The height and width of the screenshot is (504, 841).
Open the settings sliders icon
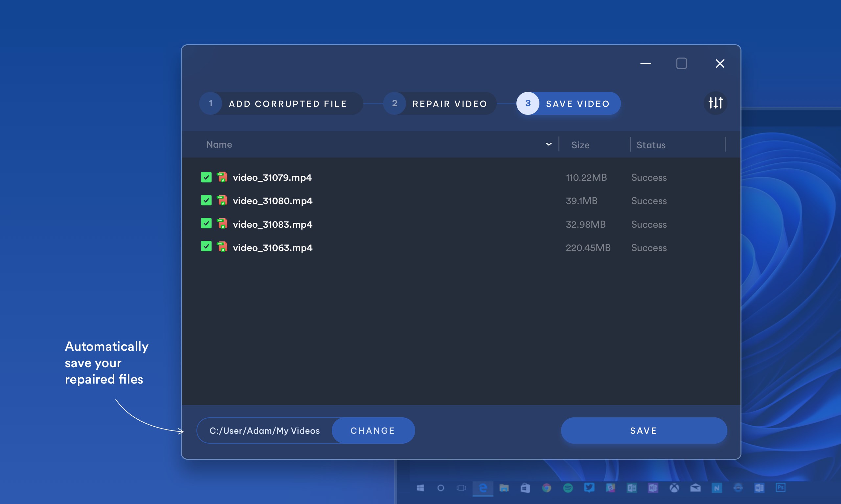click(715, 103)
